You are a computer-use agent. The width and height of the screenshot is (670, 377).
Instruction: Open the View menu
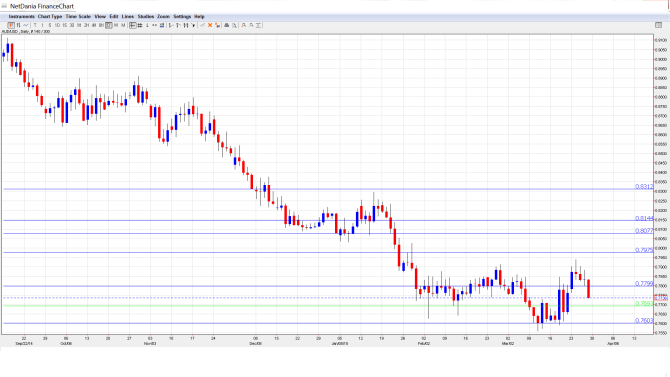[100, 16]
